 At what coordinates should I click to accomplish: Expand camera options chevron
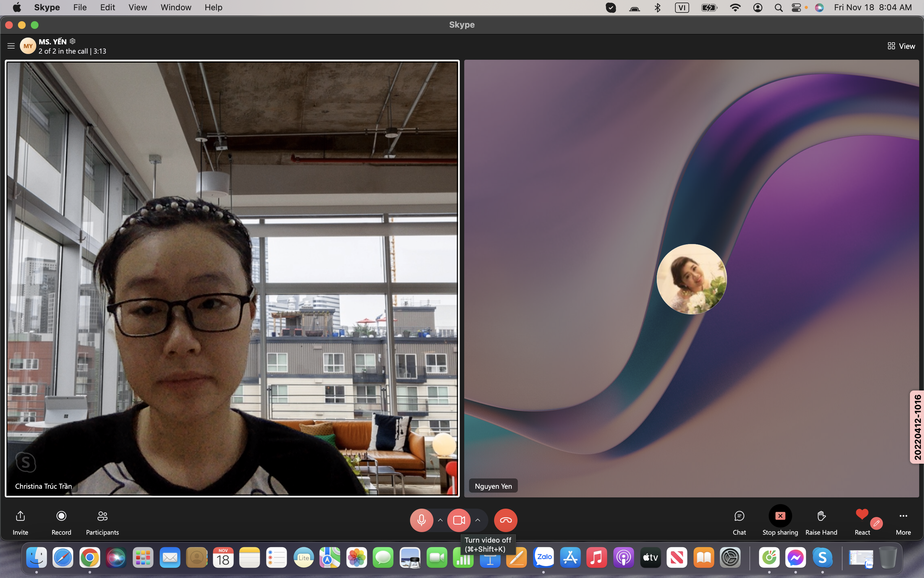pyautogui.click(x=478, y=520)
